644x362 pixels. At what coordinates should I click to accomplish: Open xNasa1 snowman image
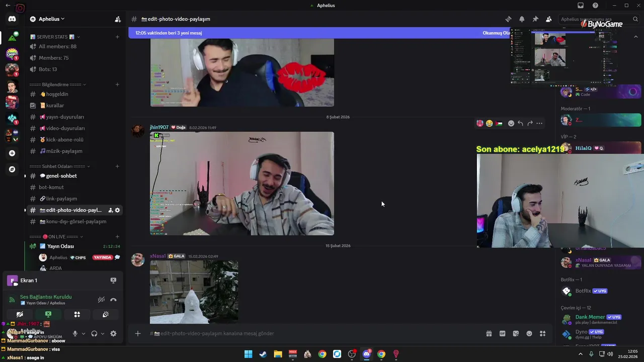click(194, 292)
